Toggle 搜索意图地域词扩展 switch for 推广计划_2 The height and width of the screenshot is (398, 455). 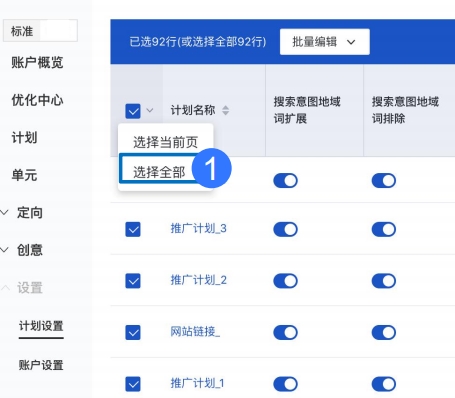[x=285, y=281]
